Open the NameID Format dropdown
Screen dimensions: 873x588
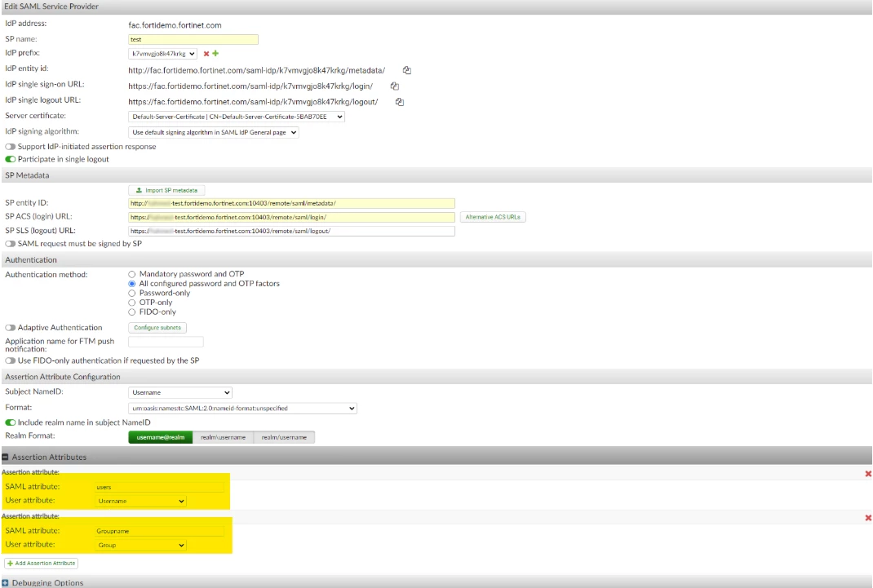coord(243,409)
